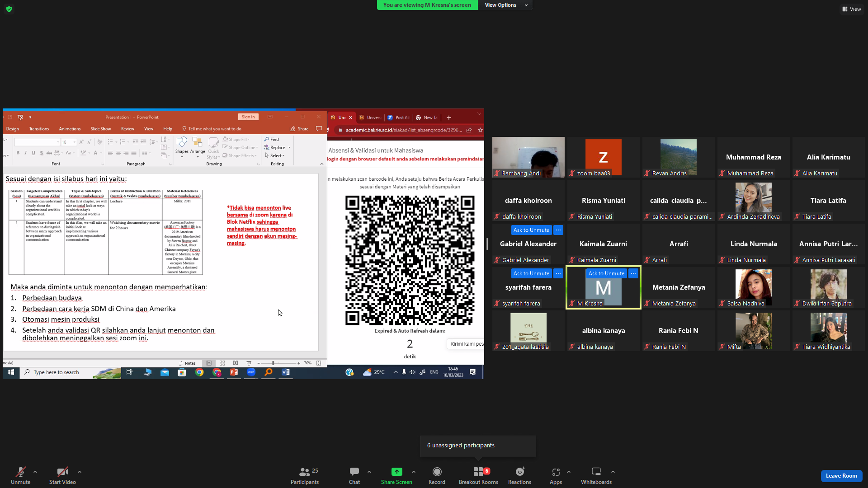
Task: Expand the audio options caret beside Unmute
Action: [35, 472]
